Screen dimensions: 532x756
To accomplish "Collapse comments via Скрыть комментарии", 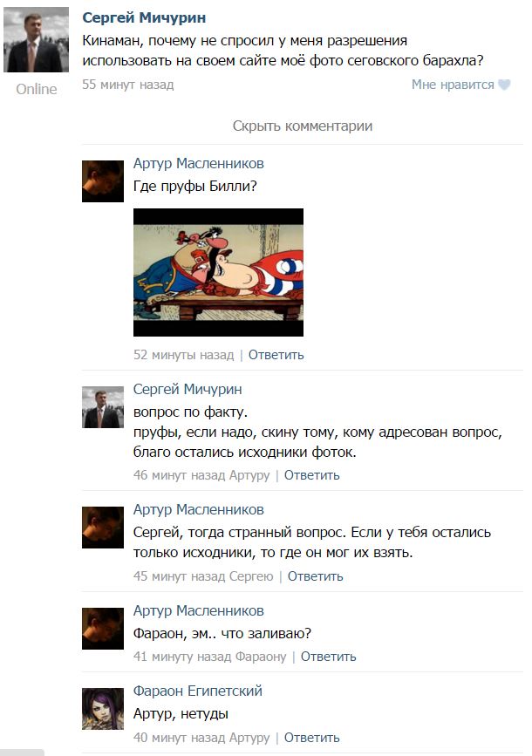I will point(303,126).
